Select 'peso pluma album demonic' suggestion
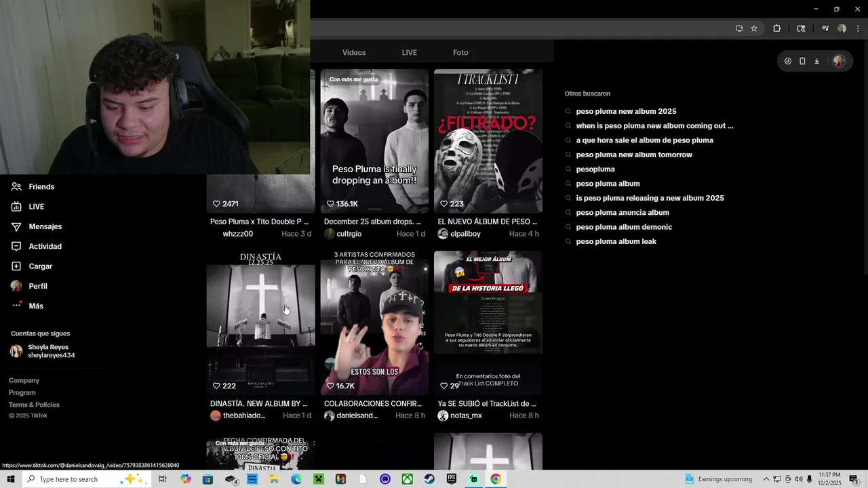 coord(624,227)
